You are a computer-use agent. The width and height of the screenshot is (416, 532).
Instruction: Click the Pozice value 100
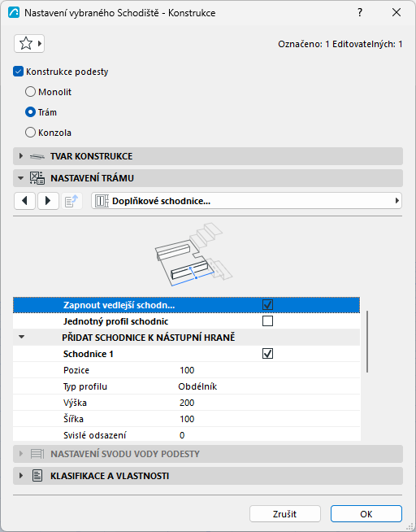pos(187,370)
